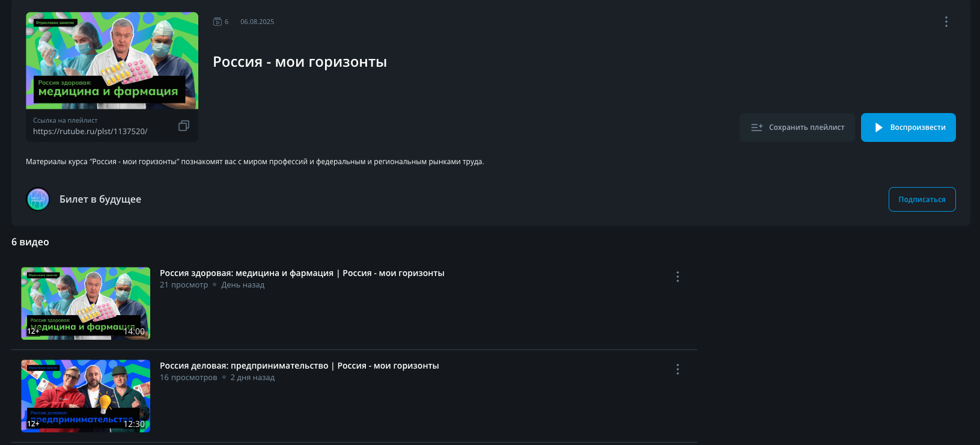Viewport: 980px width, 445px height.
Task: Click the 06.08.2025 playlist date
Action: click(257, 22)
